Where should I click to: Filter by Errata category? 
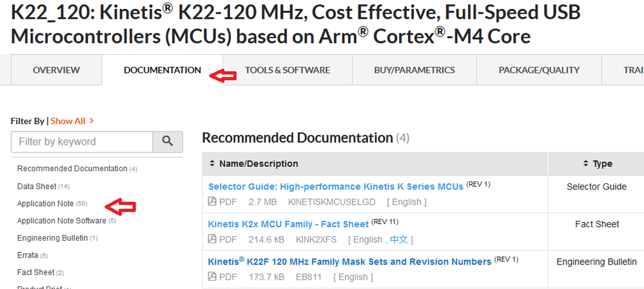tap(28, 256)
